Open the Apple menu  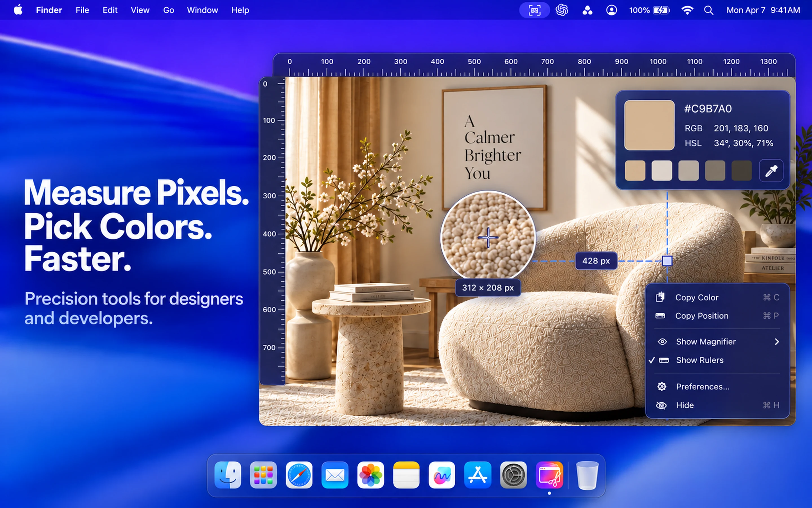tap(18, 10)
